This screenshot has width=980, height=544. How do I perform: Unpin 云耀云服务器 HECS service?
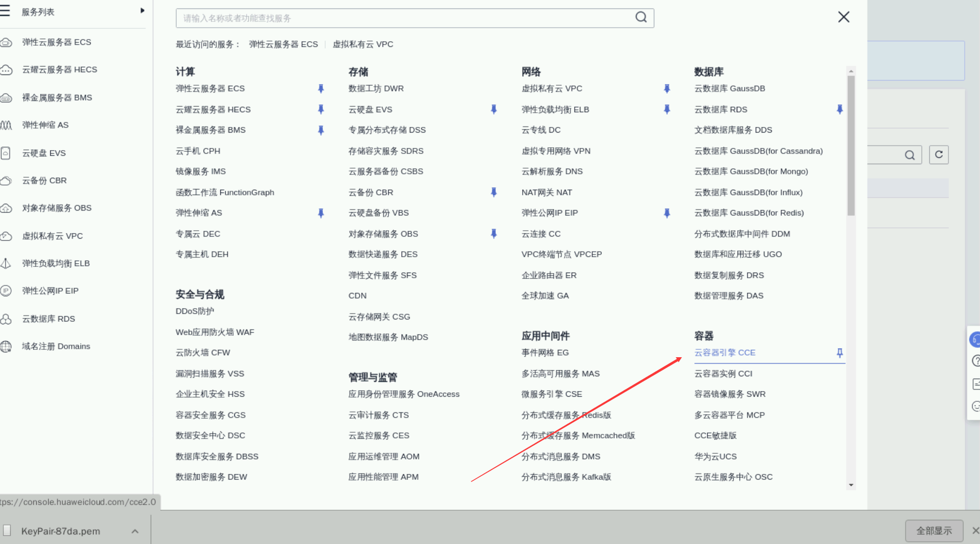(x=321, y=109)
